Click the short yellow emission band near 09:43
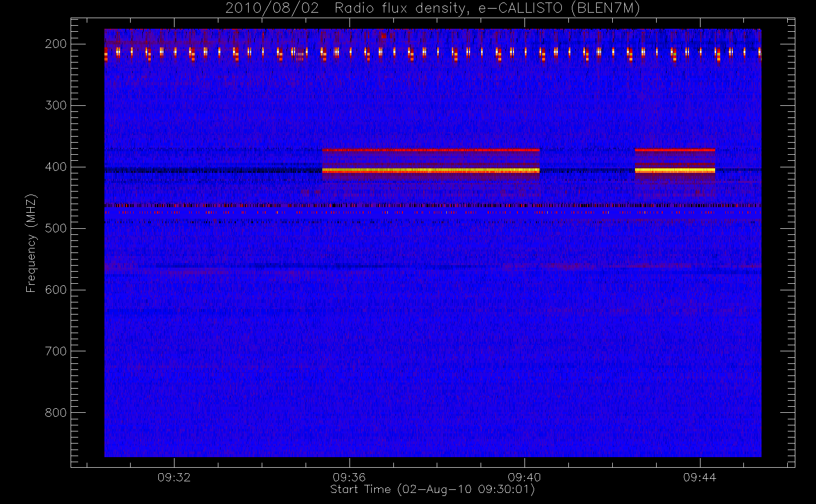Image resolution: width=816 pixels, height=504 pixels. click(675, 171)
